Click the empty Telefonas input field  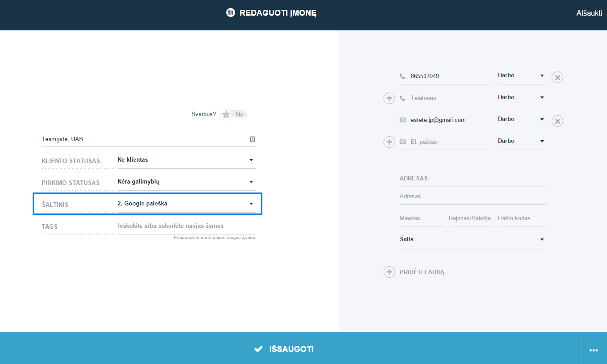[x=445, y=98]
